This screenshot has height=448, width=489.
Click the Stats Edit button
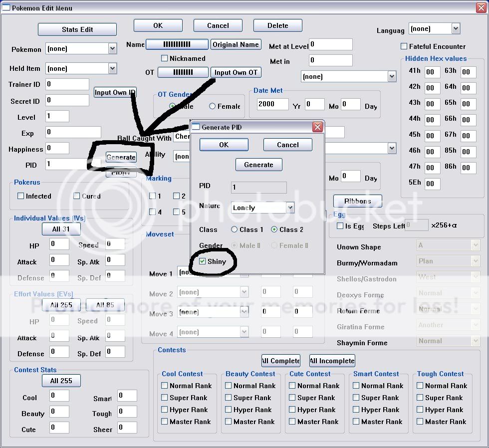[77, 29]
